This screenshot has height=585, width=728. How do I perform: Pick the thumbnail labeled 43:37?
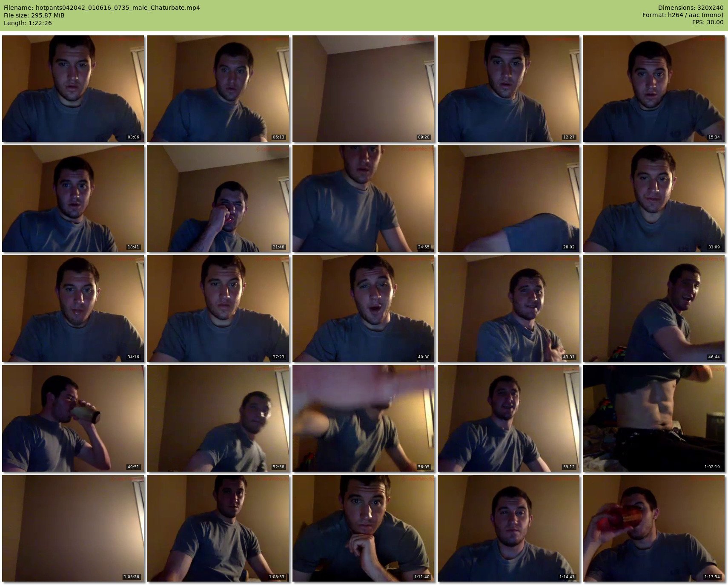point(509,308)
